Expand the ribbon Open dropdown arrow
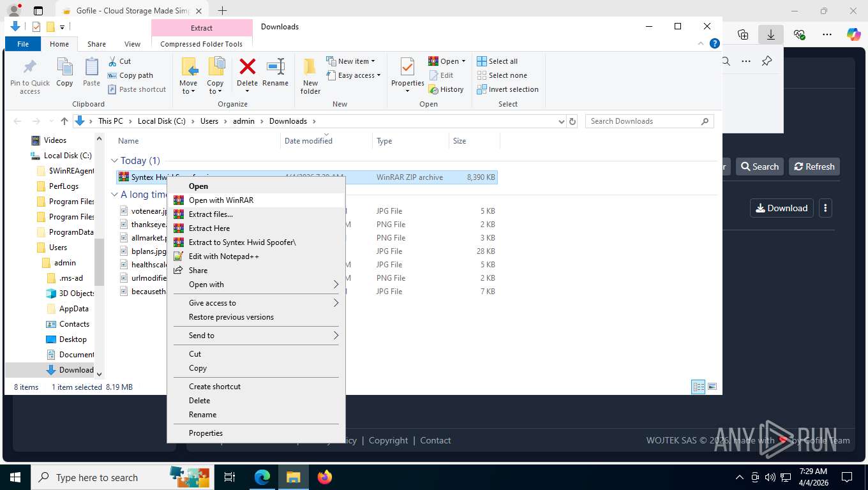868x490 pixels. (x=463, y=61)
